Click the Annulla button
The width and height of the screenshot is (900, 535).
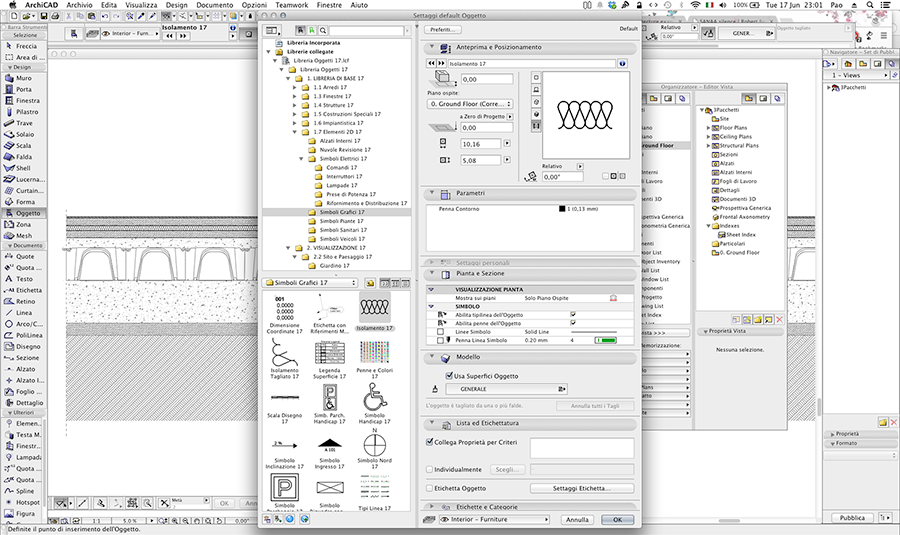[577, 520]
